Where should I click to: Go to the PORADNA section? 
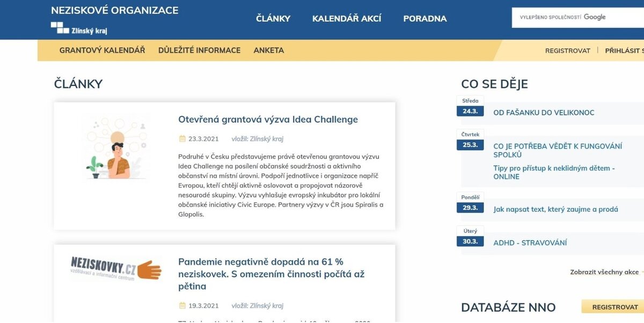pos(425,19)
